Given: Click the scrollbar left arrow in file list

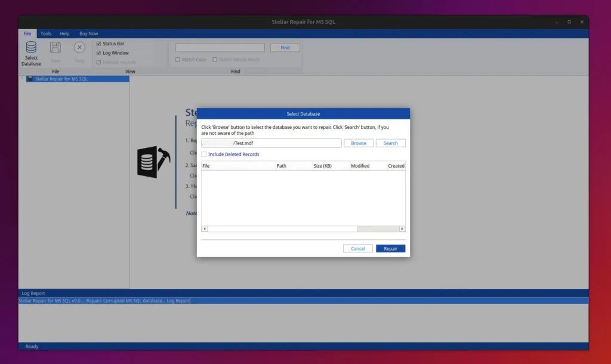Looking at the screenshot, I should [205, 229].
